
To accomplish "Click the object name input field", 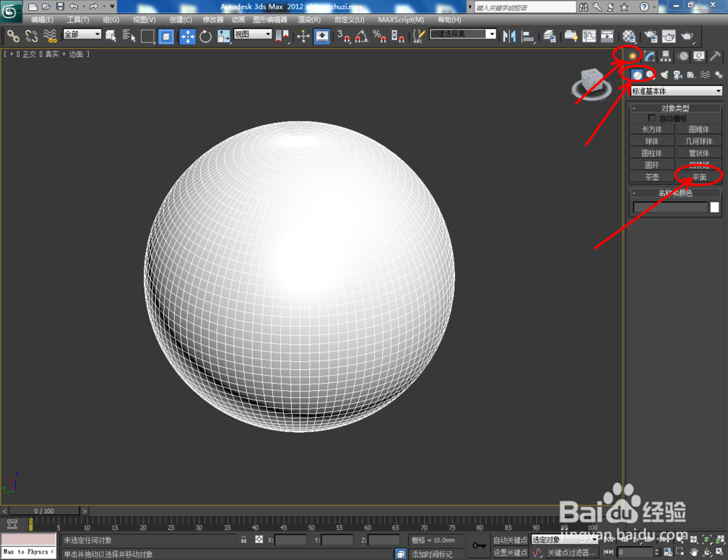I will pyautogui.click(x=670, y=208).
